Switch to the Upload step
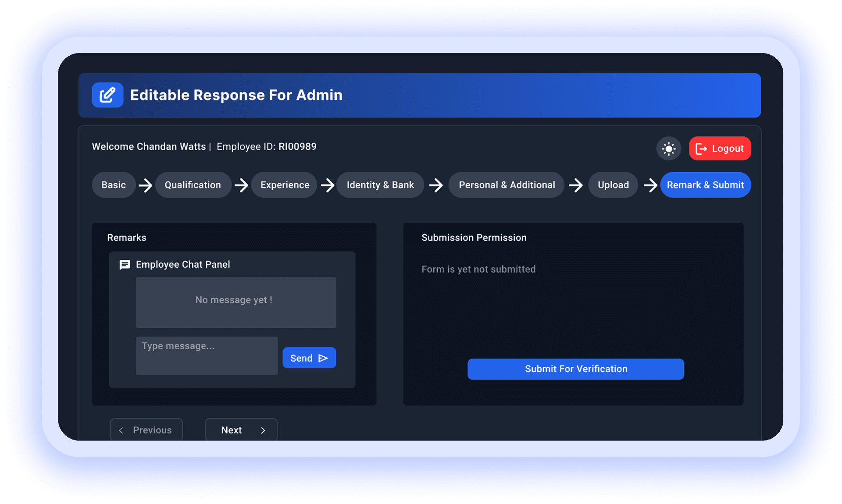Image resolution: width=842 pixels, height=504 pixels. pos(613,185)
